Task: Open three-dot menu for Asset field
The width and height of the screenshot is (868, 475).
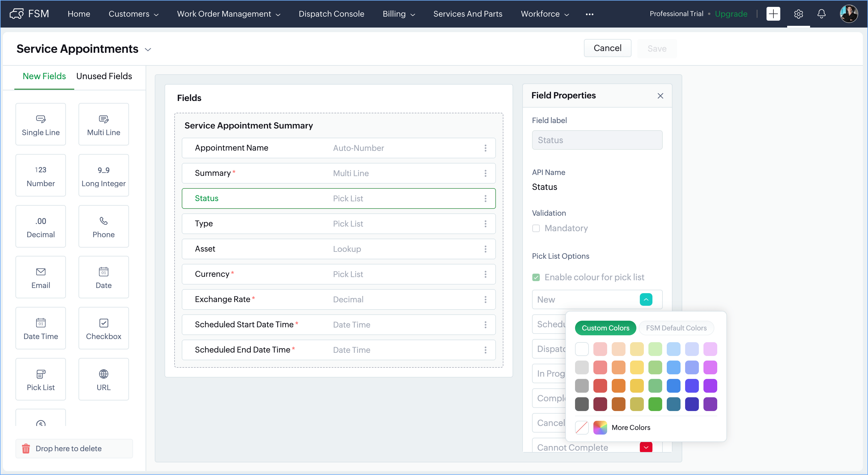Action: (x=485, y=249)
